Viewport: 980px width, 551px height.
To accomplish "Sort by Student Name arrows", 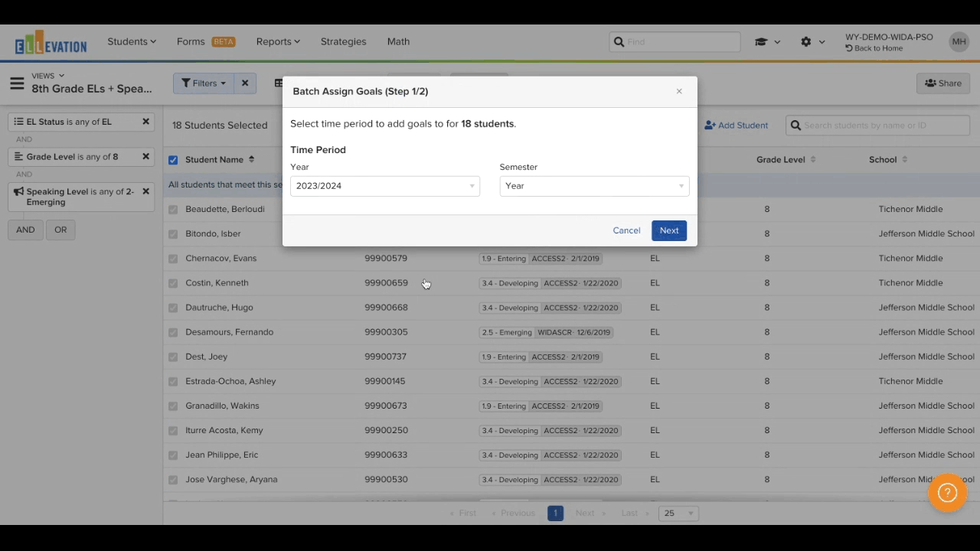I will (251, 160).
